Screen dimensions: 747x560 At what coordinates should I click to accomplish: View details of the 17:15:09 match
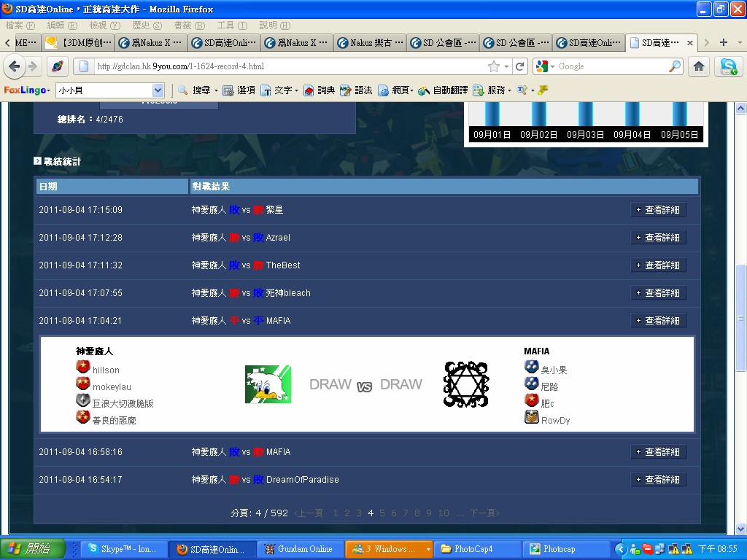tap(658, 210)
